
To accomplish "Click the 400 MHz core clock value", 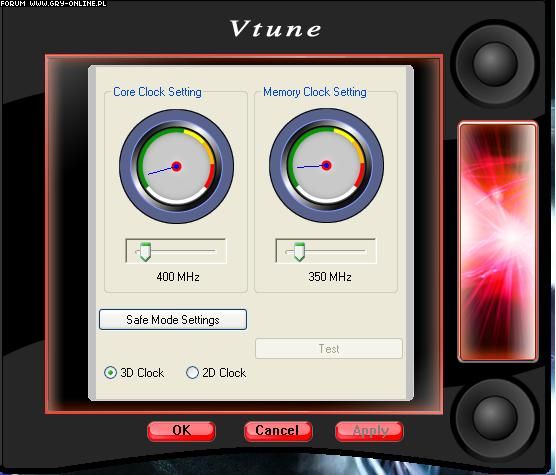I will point(178,276).
